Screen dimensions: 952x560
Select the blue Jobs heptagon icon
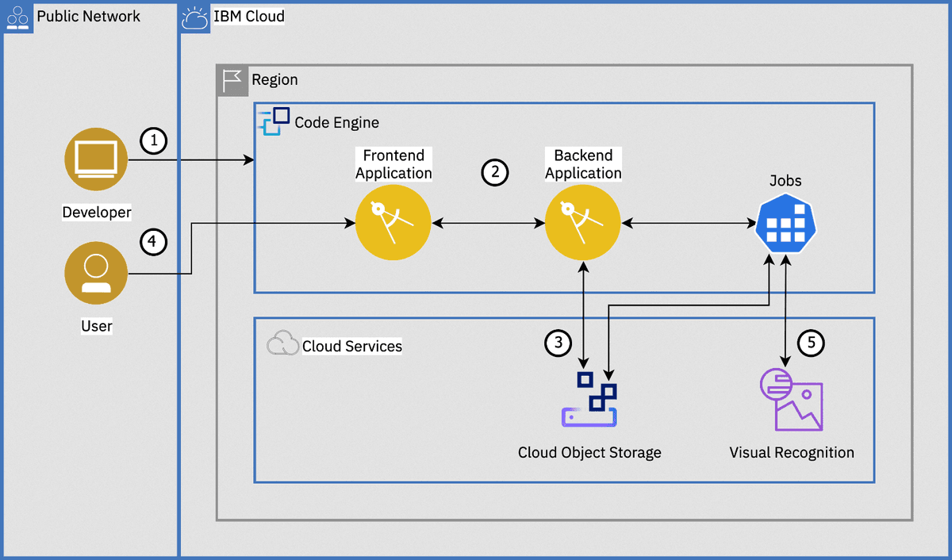click(x=785, y=224)
